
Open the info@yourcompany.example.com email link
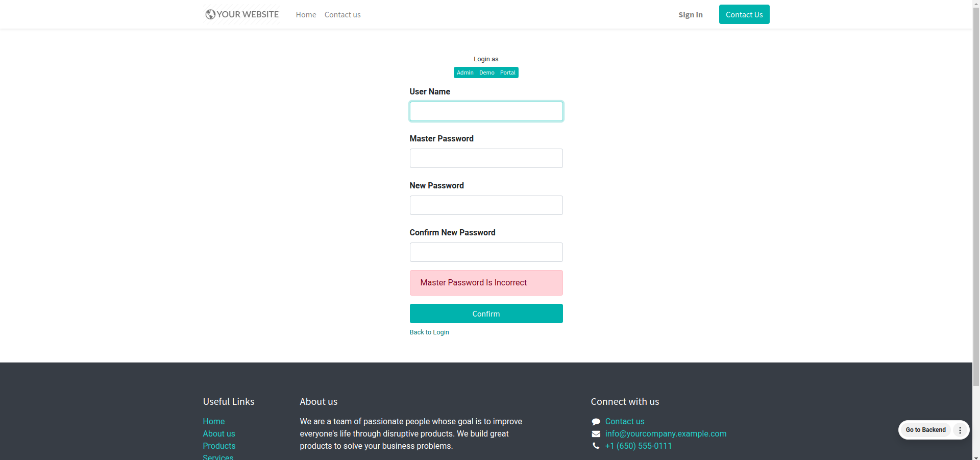(666, 434)
